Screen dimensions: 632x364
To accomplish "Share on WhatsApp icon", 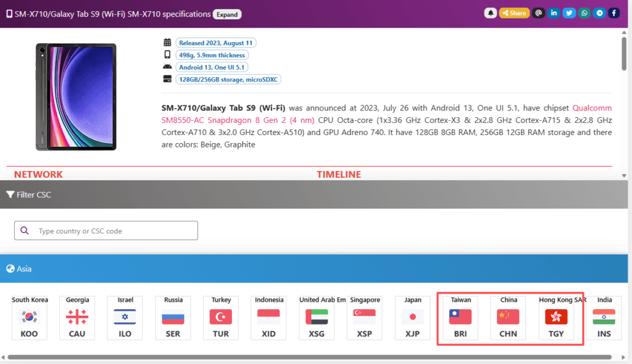I will (584, 14).
